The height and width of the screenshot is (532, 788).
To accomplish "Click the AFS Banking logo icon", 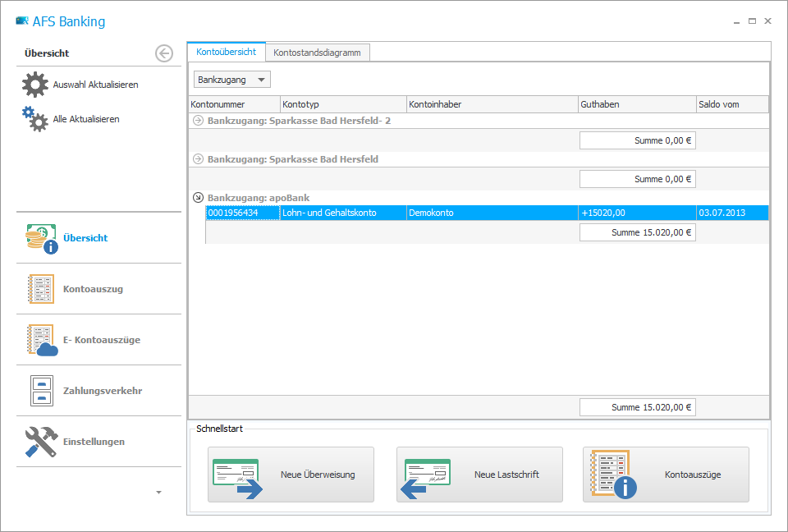I will tap(22, 21).
